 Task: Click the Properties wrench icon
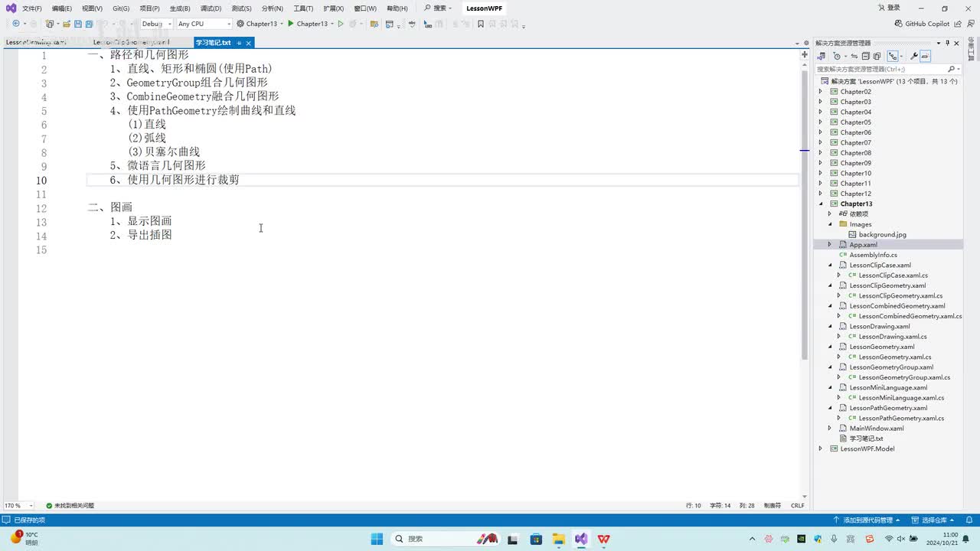point(914,56)
